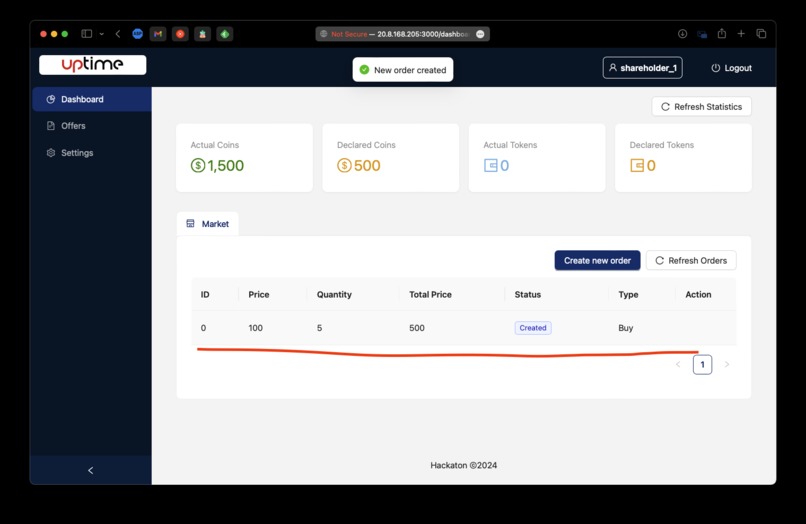Click the next page arrow in pagination
Image resolution: width=806 pixels, height=524 pixels.
[x=727, y=365]
